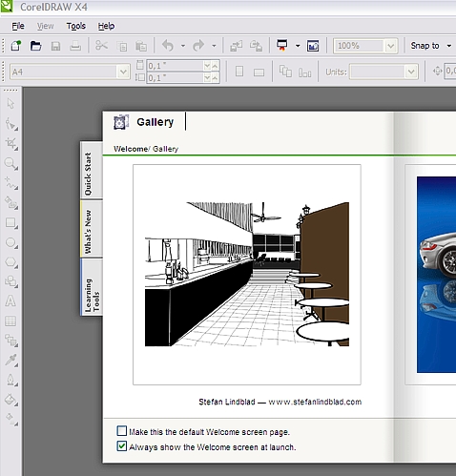456x476 pixels.
Task: Select the Rectangle tool
Action: click(11, 223)
